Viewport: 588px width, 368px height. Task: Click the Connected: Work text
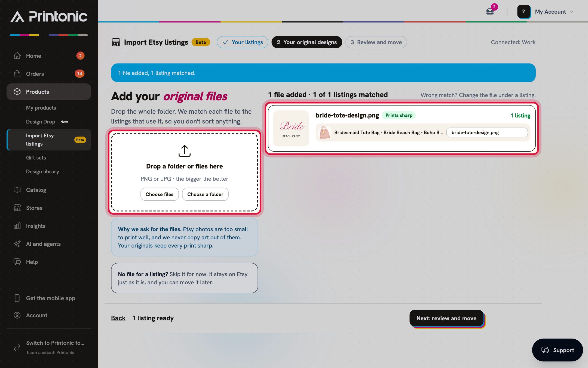513,42
